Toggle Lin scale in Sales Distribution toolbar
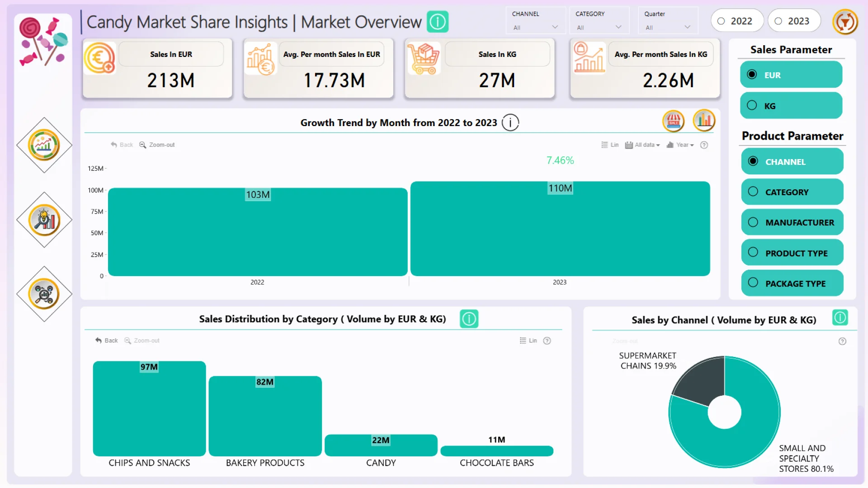 coord(528,341)
